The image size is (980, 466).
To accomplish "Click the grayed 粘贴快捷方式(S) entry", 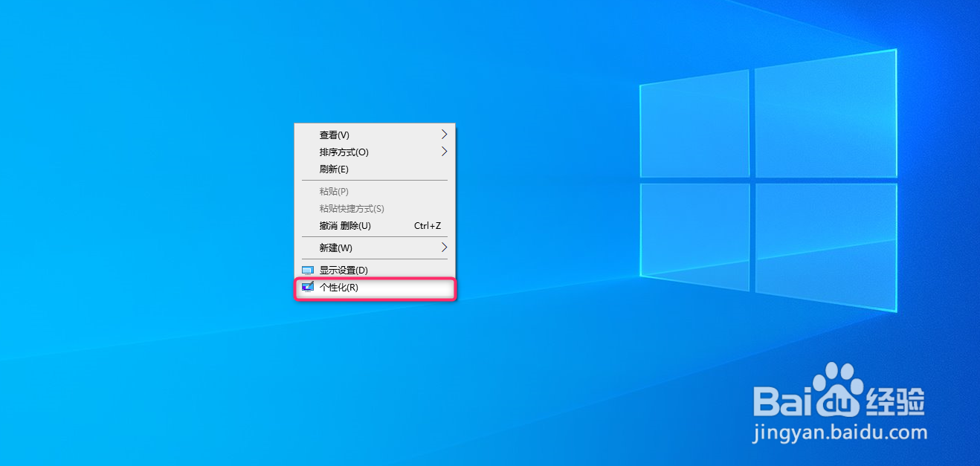I will coord(375,208).
